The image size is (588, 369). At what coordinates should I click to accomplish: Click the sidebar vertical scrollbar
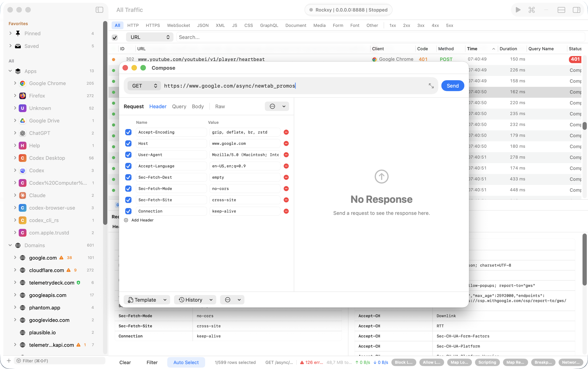coord(105,123)
